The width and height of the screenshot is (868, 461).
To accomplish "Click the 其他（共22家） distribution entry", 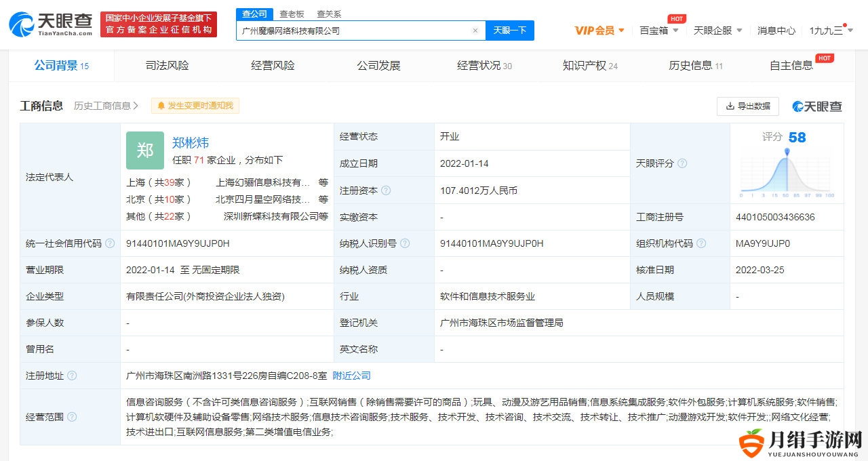I will pos(159,216).
